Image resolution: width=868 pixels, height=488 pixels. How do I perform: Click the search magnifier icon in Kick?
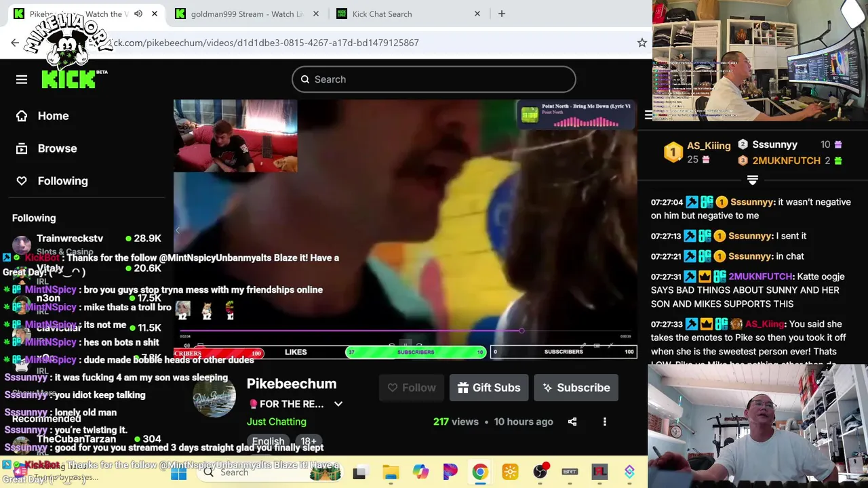pyautogui.click(x=305, y=79)
